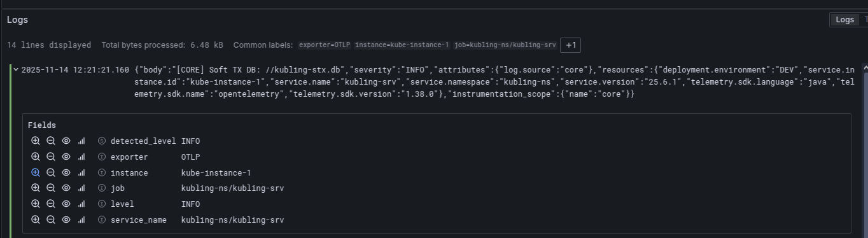Viewport: 868px width, 238px height.
Task: Filter out value on instance row
Action: (51, 172)
